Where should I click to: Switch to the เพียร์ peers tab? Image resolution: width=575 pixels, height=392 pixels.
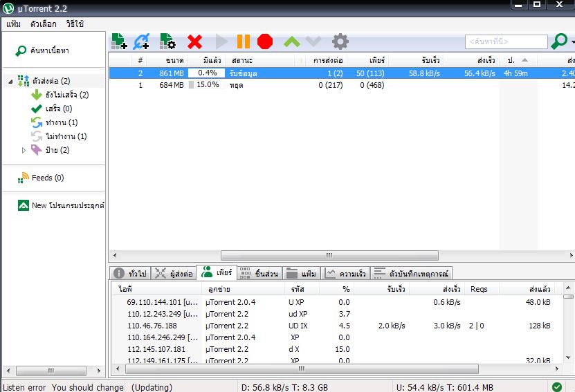[217, 273]
